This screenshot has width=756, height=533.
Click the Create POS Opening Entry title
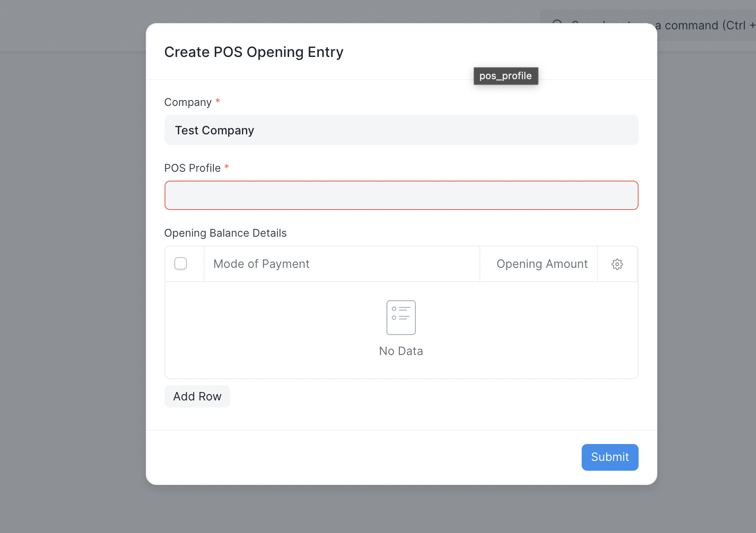(x=254, y=52)
